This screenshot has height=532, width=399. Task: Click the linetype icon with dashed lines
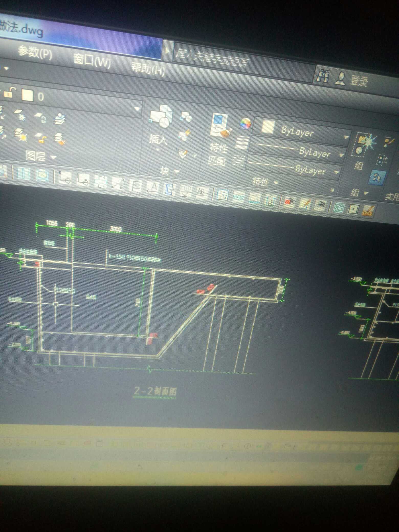(239, 160)
